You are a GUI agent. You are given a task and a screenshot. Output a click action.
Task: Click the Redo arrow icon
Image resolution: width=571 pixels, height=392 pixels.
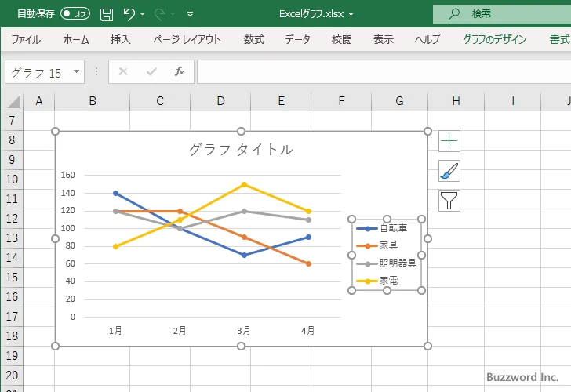point(160,14)
